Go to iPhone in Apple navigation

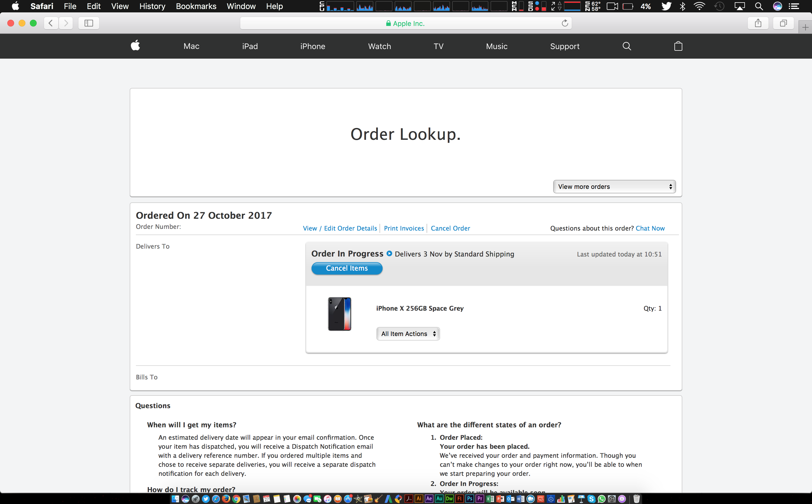[x=313, y=46]
